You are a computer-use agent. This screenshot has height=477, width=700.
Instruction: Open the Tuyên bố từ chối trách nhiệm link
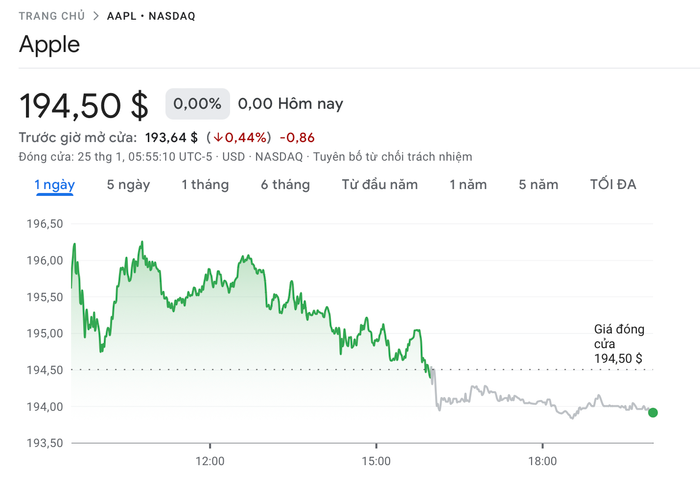click(392, 157)
